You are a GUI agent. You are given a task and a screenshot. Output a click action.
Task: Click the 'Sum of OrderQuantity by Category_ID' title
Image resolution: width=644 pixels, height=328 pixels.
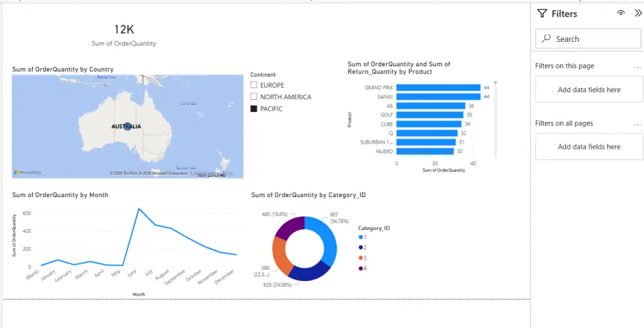click(308, 195)
